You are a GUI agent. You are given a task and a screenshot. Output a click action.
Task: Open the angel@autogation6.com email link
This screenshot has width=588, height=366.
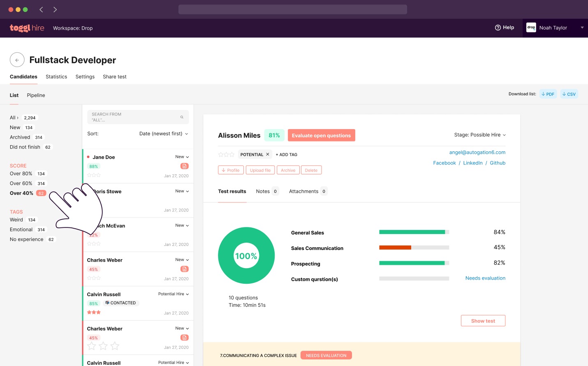(x=477, y=152)
